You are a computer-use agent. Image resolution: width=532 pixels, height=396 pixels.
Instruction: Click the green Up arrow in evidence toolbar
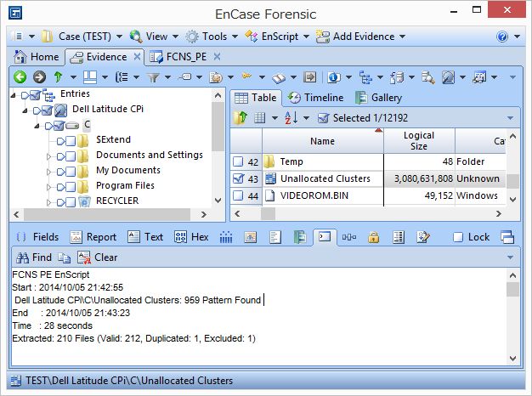point(59,77)
